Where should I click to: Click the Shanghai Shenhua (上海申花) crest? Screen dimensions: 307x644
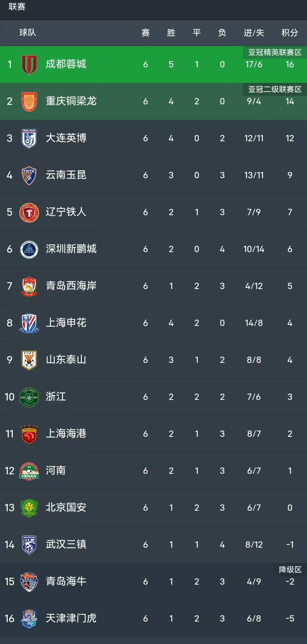29,323
